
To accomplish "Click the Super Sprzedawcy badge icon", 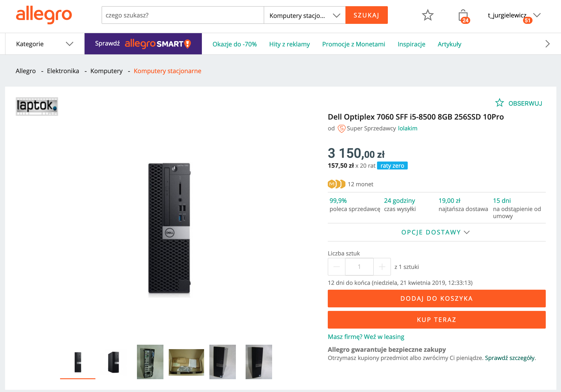I will 341,129.
